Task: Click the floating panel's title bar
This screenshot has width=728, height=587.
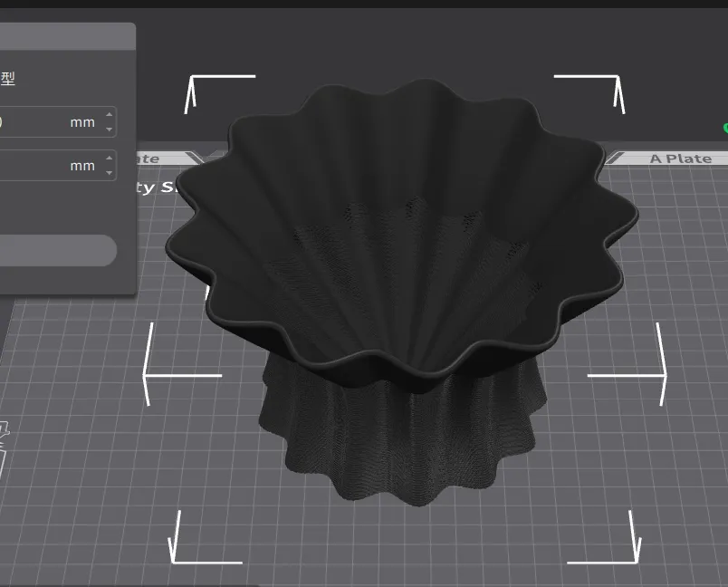Action: (63, 37)
